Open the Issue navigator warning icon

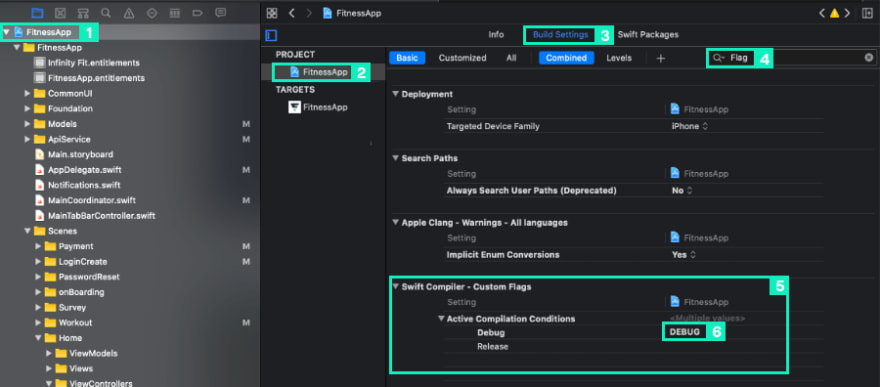[129, 13]
